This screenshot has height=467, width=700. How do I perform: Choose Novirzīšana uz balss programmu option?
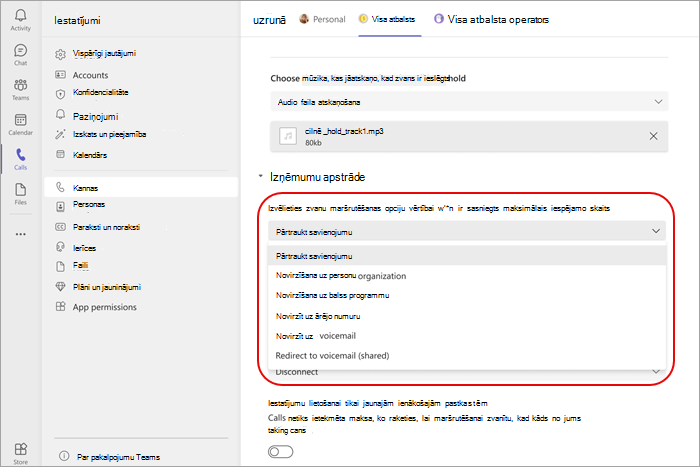tap(467, 296)
